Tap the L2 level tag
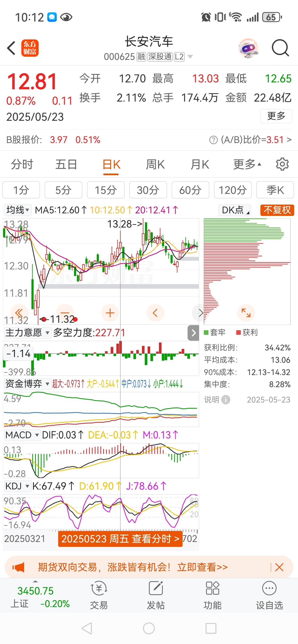The height and width of the screenshot is (644, 298). (179, 57)
